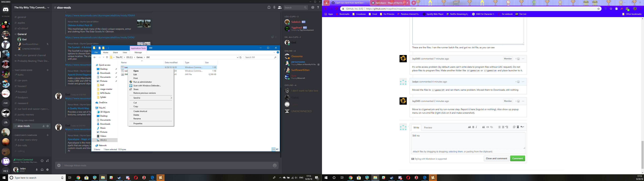Screen dimensions: 644x181
Task: Click the Discord pinned messages icon
Action: click(274, 8)
